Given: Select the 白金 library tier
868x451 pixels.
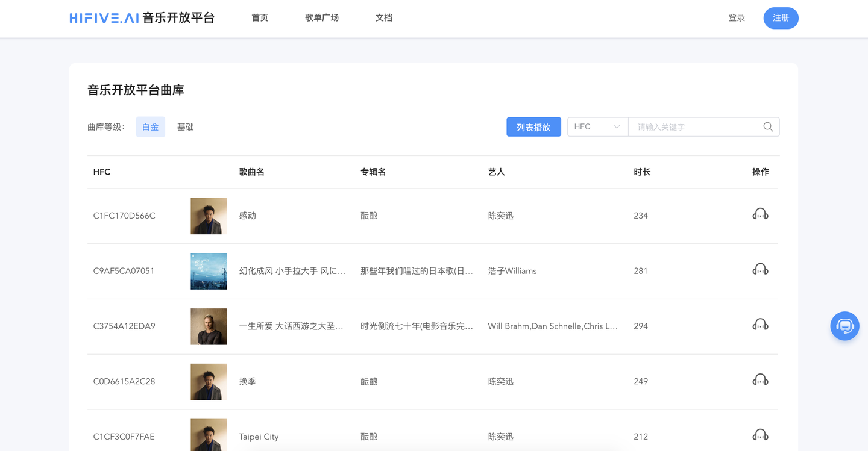Looking at the screenshot, I should (x=150, y=126).
